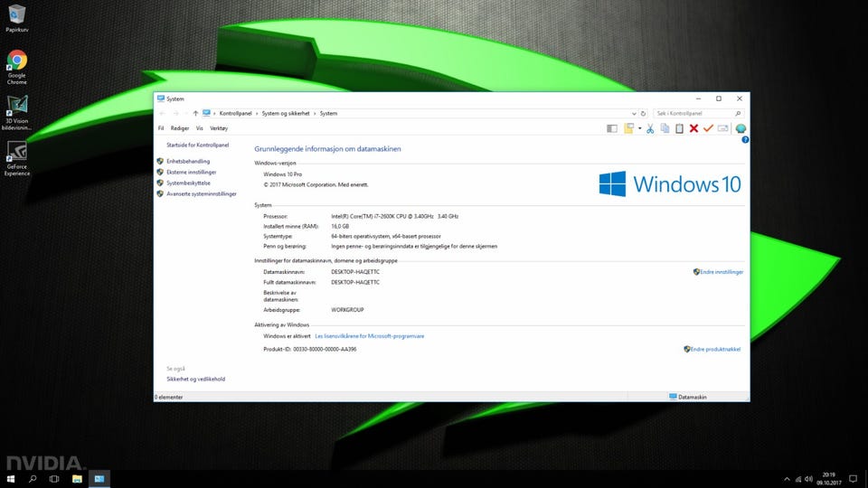Select the Windows 10 Pro text
Viewport: 868px width, 488px height.
pyautogui.click(x=282, y=174)
